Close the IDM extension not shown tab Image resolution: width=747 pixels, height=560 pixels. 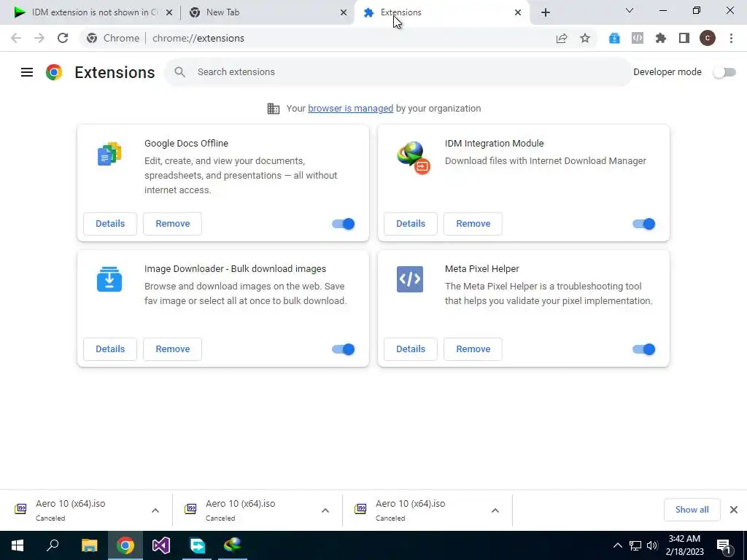click(169, 12)
